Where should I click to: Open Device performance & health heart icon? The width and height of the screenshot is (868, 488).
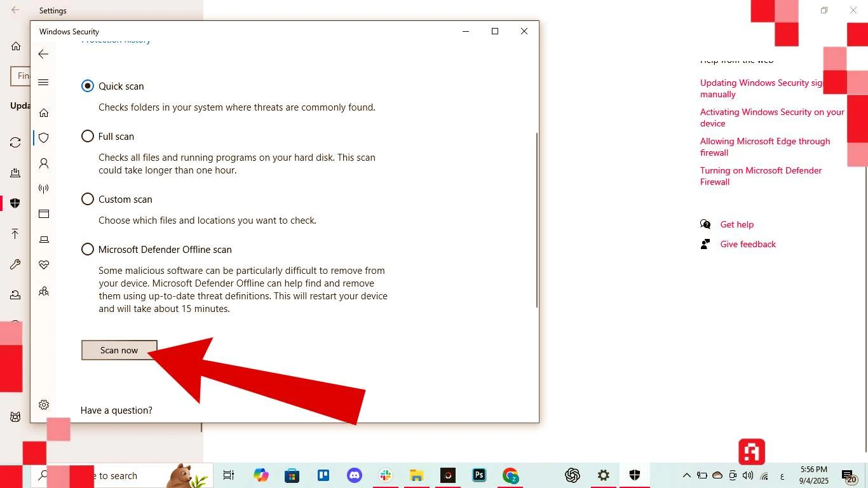(44, 265)
